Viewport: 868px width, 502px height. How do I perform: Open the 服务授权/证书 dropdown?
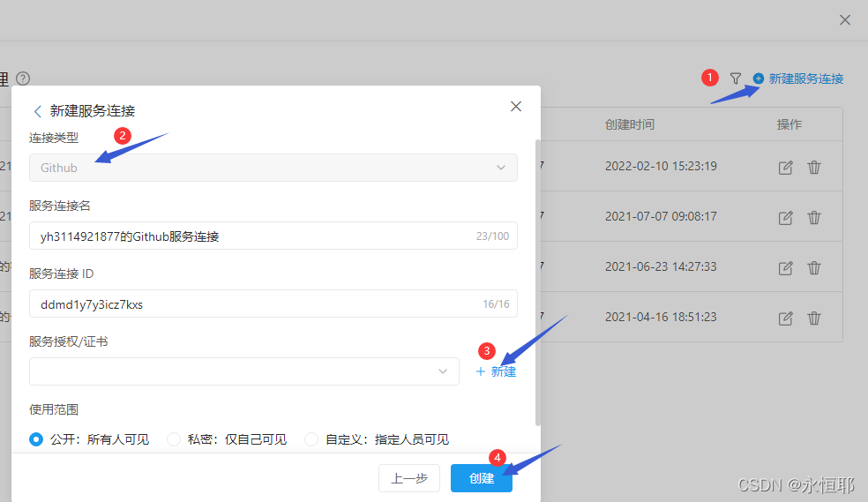(x=244, y=371)
